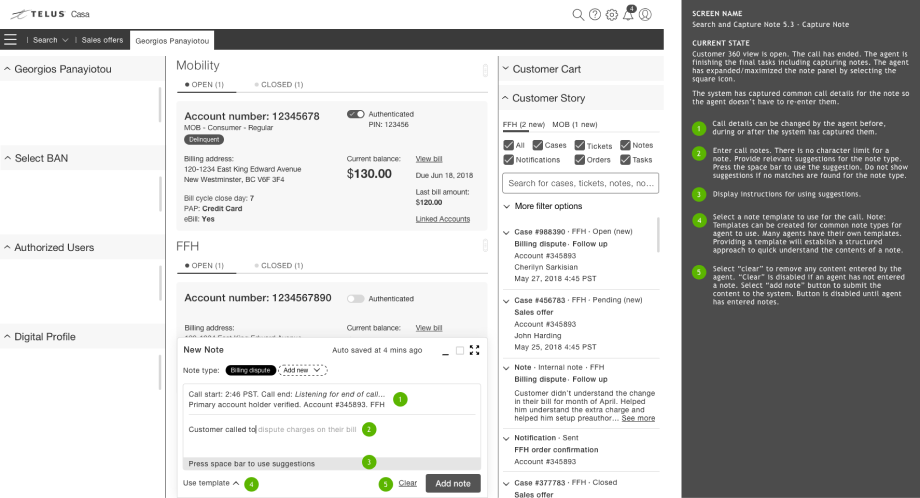Select FFH (2 new) story tab
The height and width of the screenshot is (498, 920).
click(523, 124)
